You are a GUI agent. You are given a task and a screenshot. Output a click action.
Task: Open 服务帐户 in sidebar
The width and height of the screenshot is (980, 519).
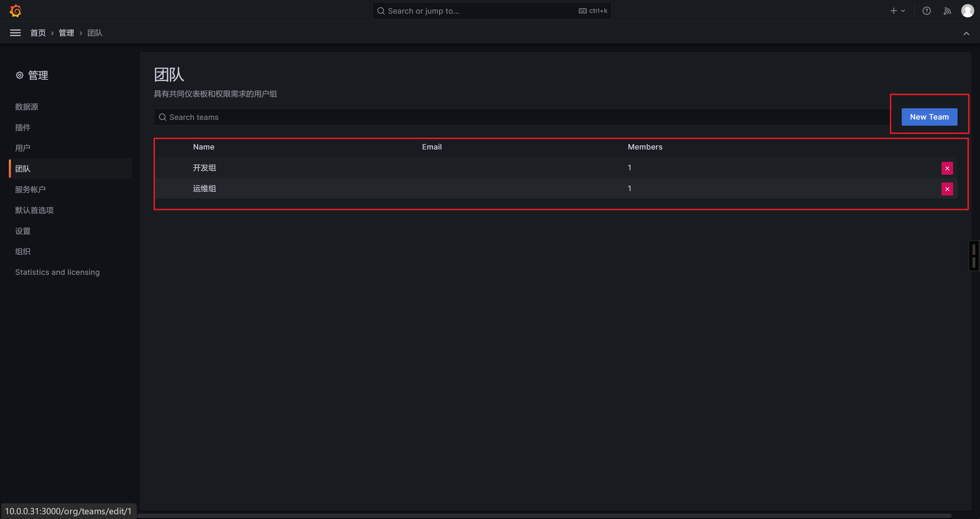pos(30,189)
